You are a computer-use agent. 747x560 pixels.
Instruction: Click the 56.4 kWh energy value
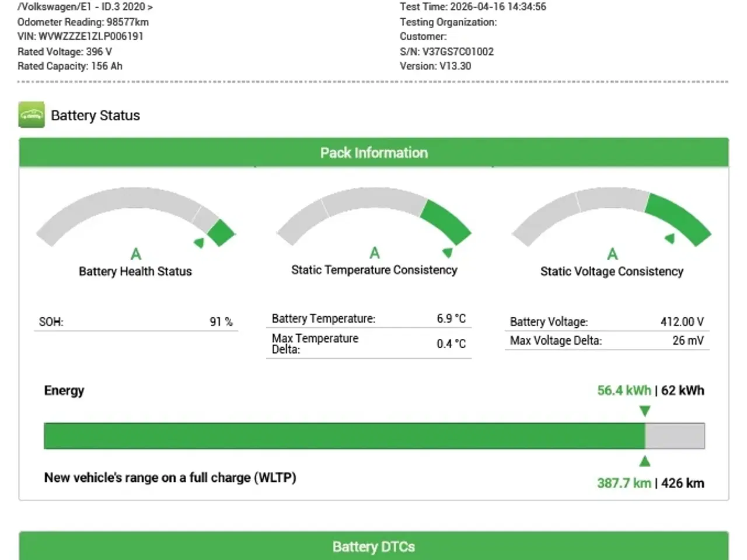tap(623, 390)
